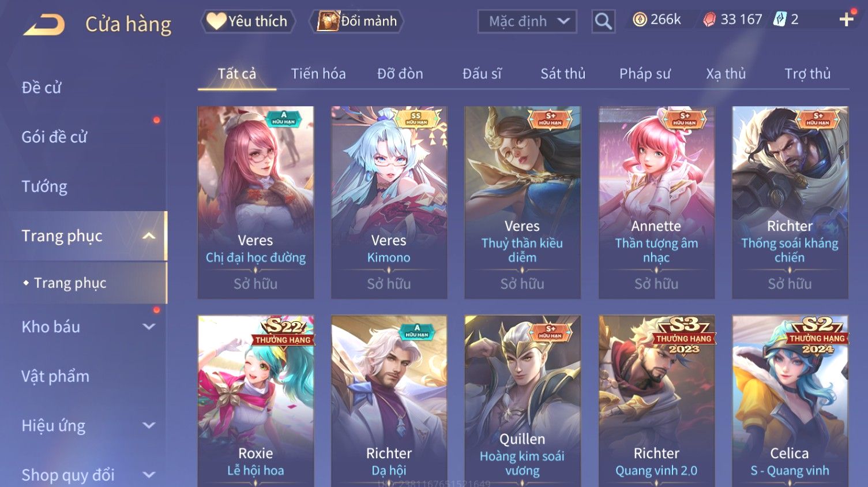Go back using the return arrow icon

tap(44, 25)
